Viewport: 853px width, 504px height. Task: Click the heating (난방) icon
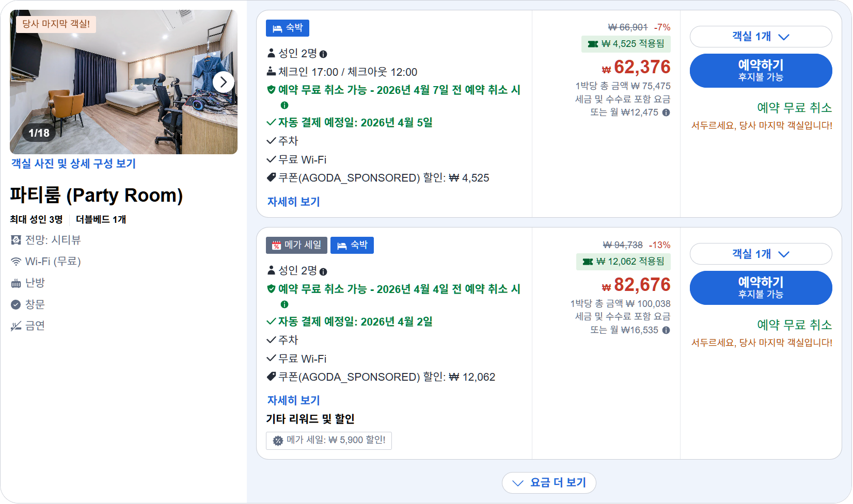point(16,283)
